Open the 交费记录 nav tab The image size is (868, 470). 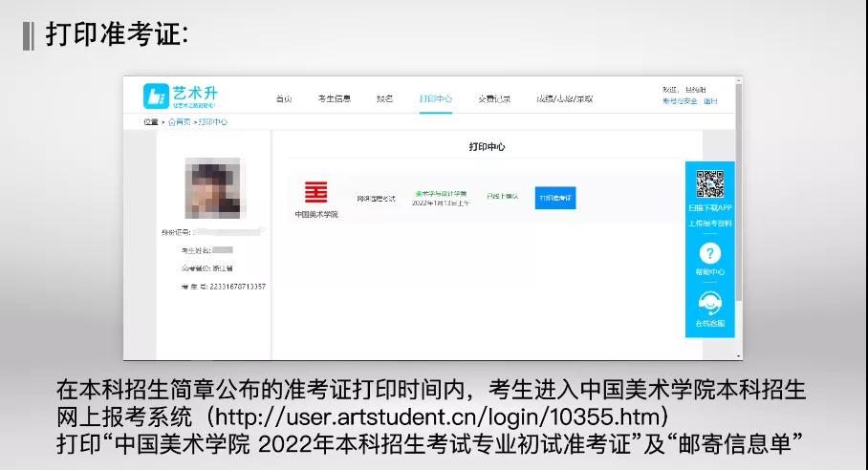click(x=494, y=99)
